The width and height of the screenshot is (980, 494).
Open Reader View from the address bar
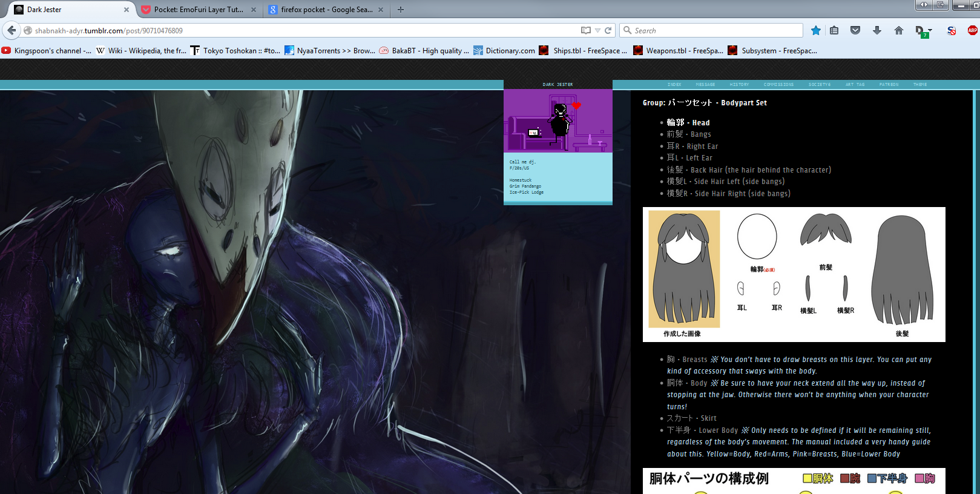585,30
